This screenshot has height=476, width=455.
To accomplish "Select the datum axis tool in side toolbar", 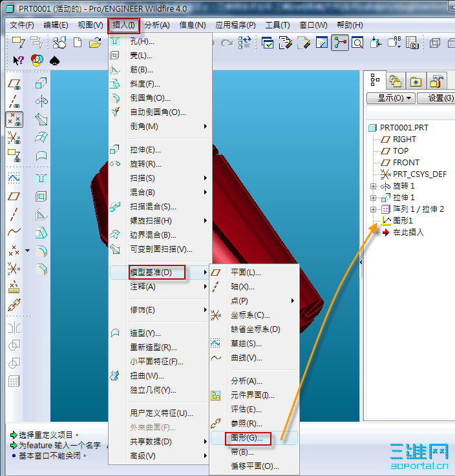I will [x=14, y=214].
